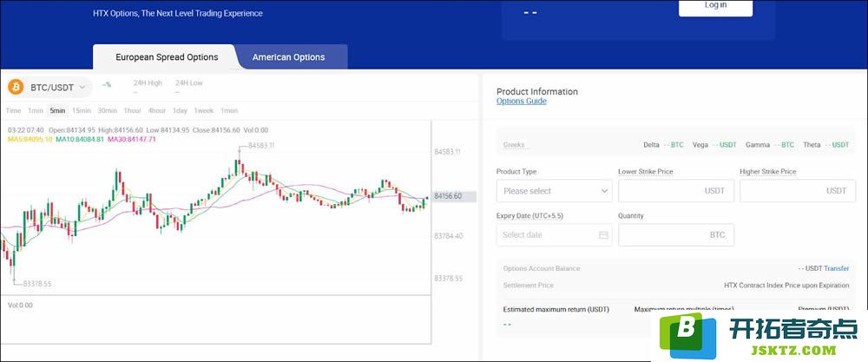The image size is (868, 362).
Task: Click the Greeks label
Action: [x=514, y=145]
